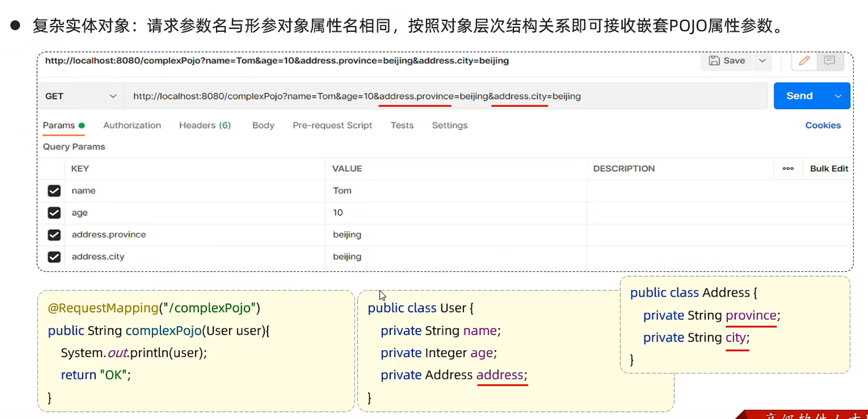The width and height of the screenshot is (868, 419).
Task: Expand the Save options arrow
Action: click(762, 61)
